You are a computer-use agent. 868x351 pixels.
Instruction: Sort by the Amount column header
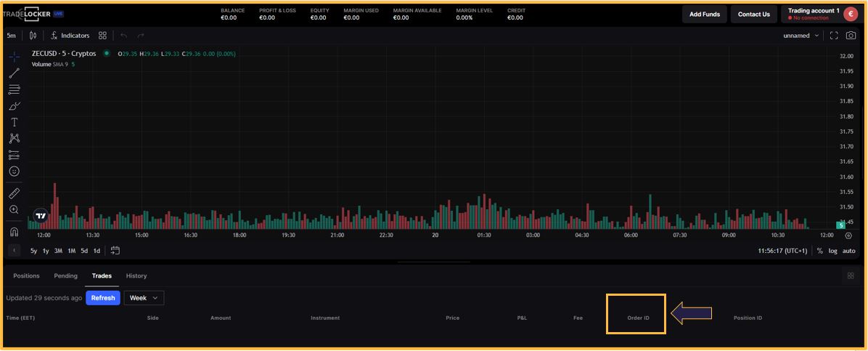pyautogui.click(x=221, y=318)
